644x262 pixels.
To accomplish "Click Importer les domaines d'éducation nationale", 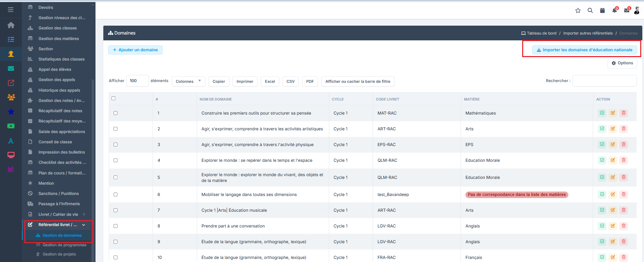I will click(x=584, y=50).
